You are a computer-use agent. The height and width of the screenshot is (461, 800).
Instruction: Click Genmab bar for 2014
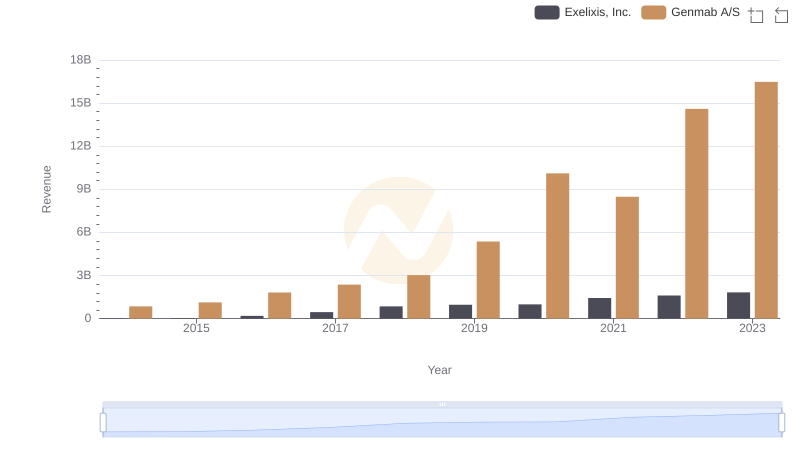tap(141, 312)
